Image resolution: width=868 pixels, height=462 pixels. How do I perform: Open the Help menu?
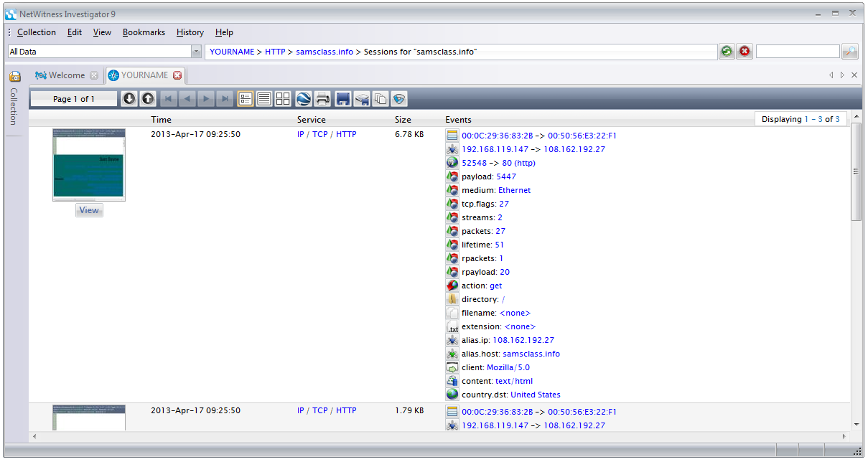(224, 32)
